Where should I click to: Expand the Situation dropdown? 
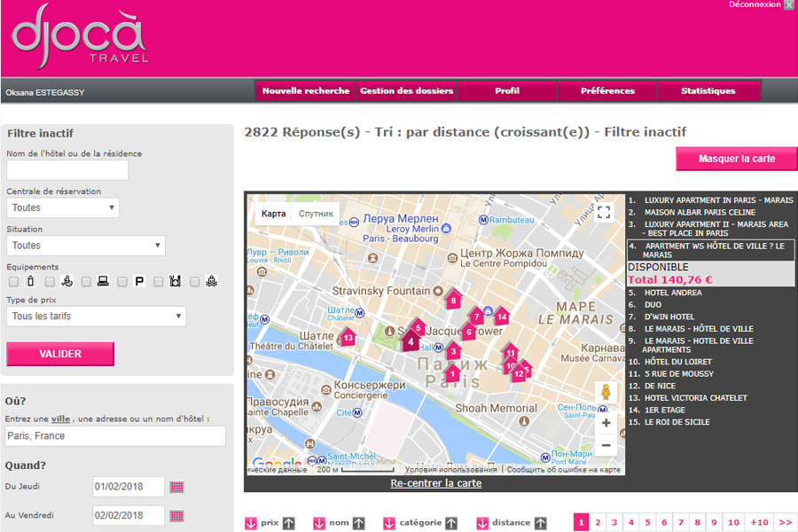point(86,246)
